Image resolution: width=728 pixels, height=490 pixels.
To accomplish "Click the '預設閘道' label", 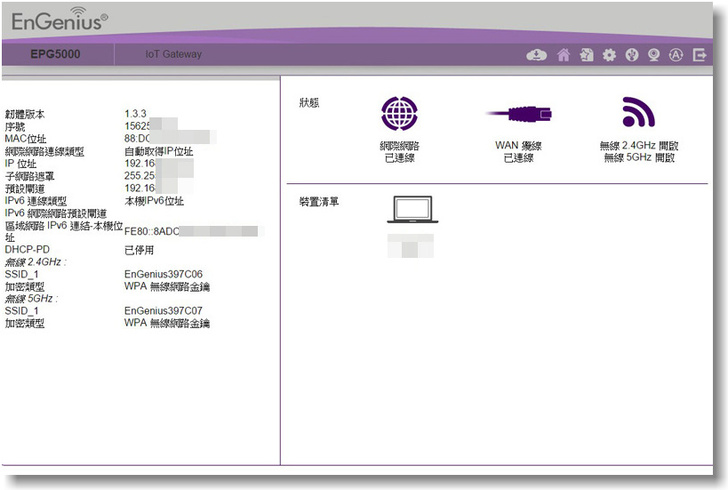I will pos(25,189).
